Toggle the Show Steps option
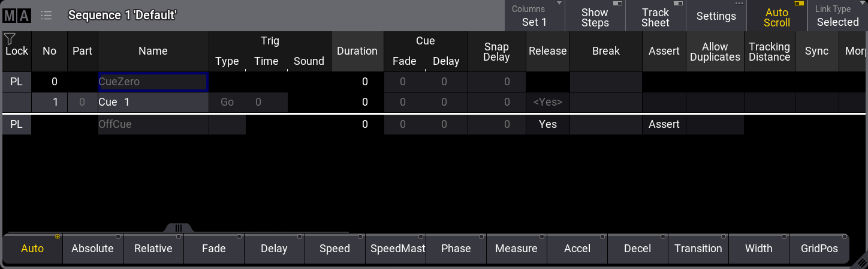The width and height of the screenshot is (868, 269). tap(595, 17)
